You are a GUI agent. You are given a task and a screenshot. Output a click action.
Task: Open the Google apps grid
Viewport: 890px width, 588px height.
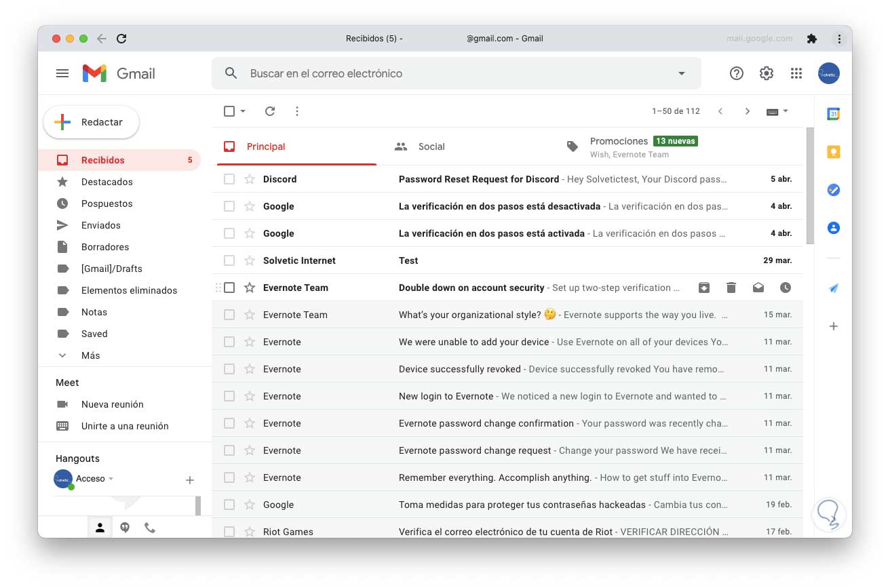pos(796,73)
